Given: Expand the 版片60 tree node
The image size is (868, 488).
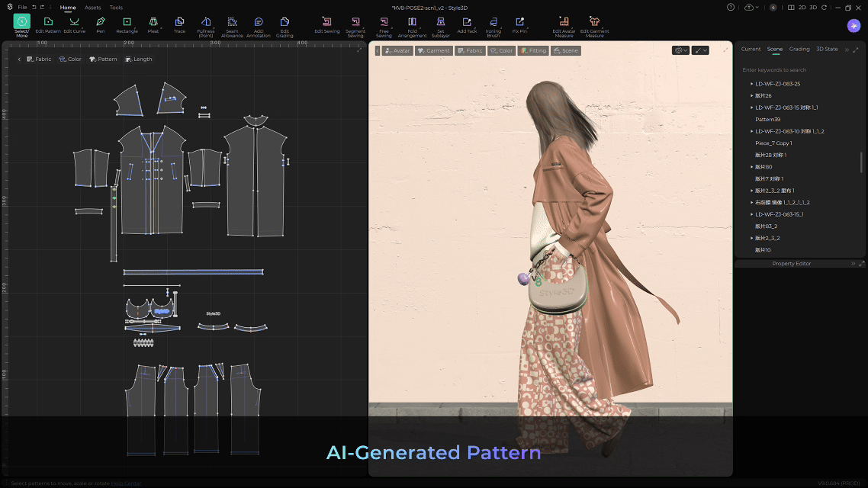Looking at the screenshot, I should click(751, 167).
